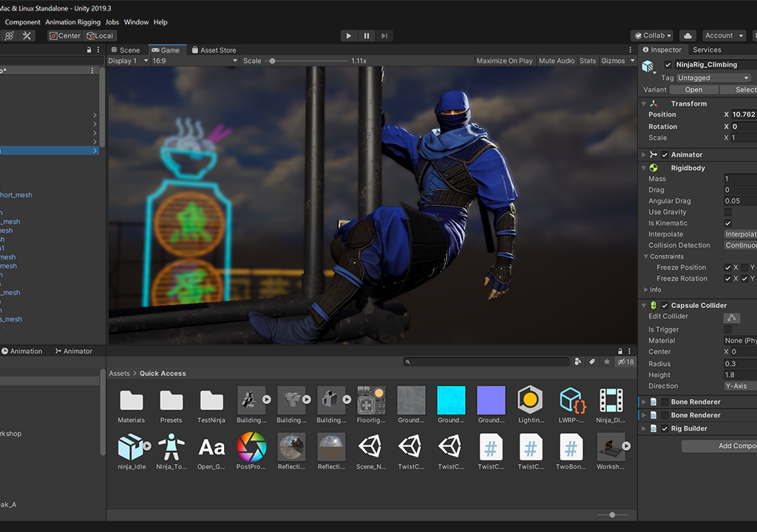The image size is (757, 532).
Task: Open the 16:9 aspect ratio dropdown
Action: coord(195,61)
